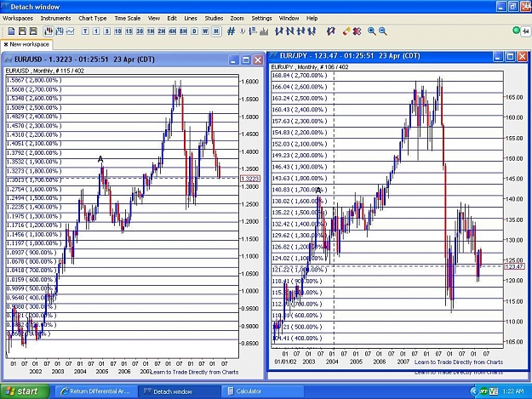Switch to 4H time scale
The width and height of the screenshot is (532, 399).
point(172,31)
